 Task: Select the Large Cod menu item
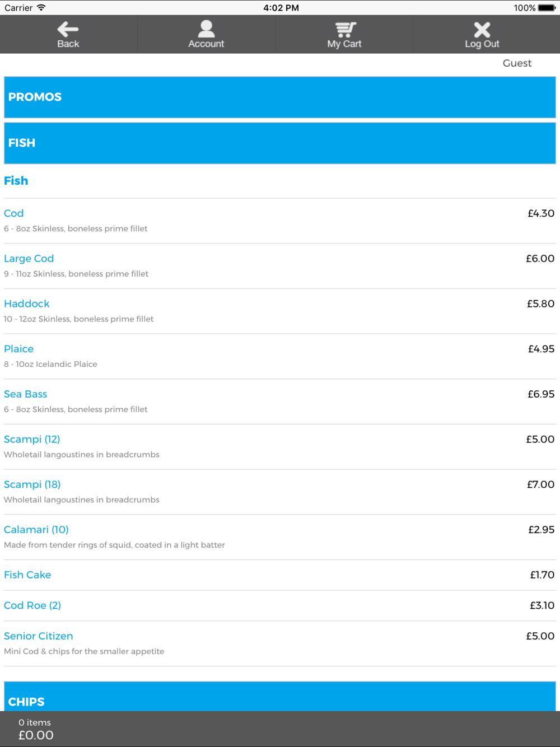coord(280,267)
